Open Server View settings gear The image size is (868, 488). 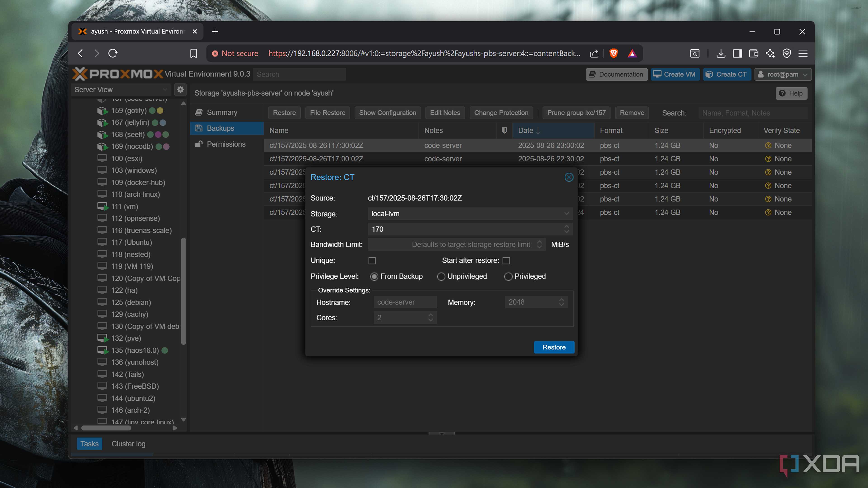pos(180,89)
